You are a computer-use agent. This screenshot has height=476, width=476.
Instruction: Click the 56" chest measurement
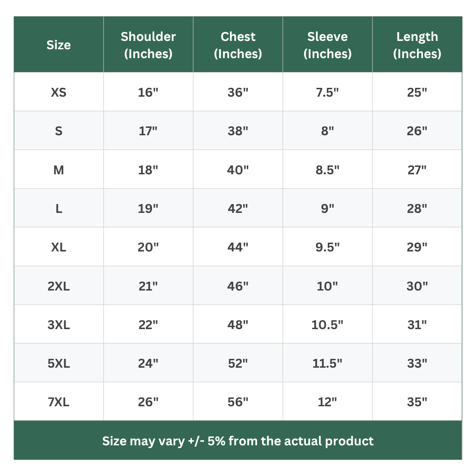coord(238,402)
